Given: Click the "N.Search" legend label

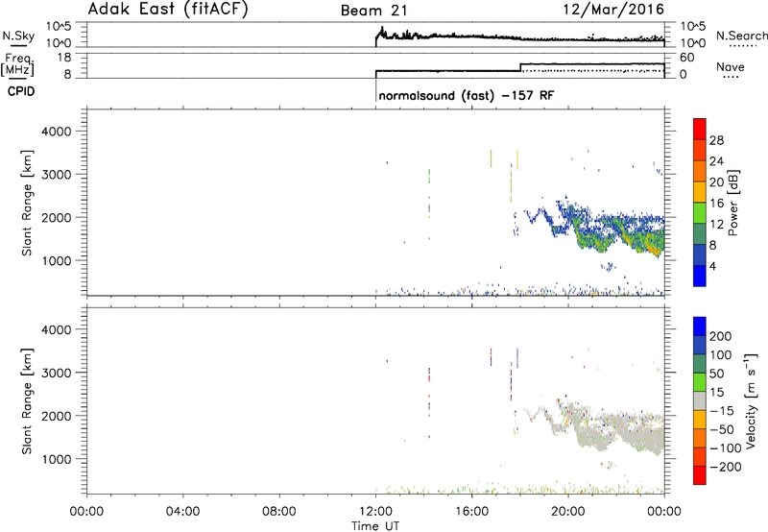Looking at the screenshot, I should point(741,36).
